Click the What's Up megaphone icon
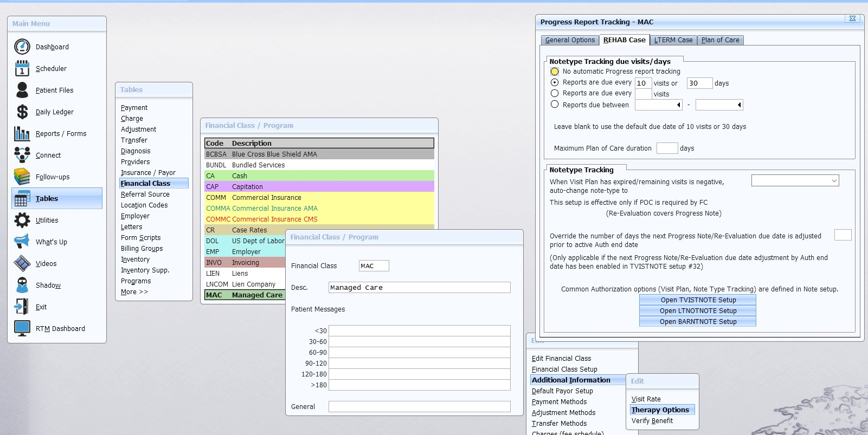 tap(22, 242)
